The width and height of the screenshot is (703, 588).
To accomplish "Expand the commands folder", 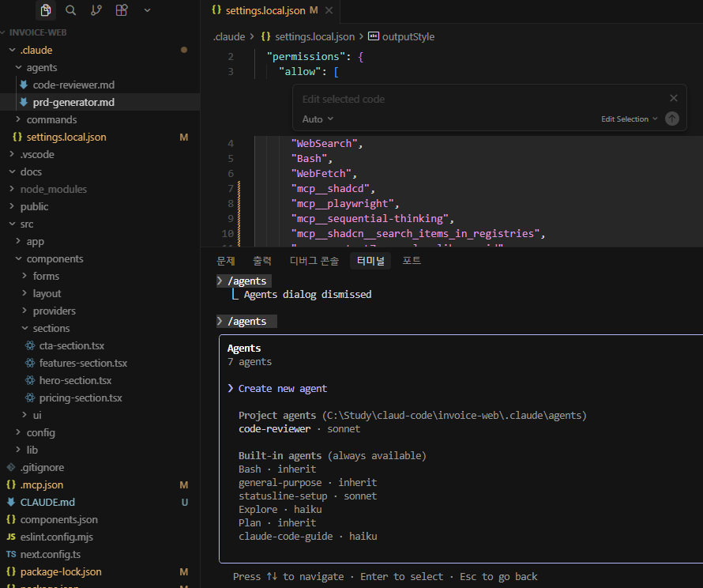I will [x=51, y=119].
